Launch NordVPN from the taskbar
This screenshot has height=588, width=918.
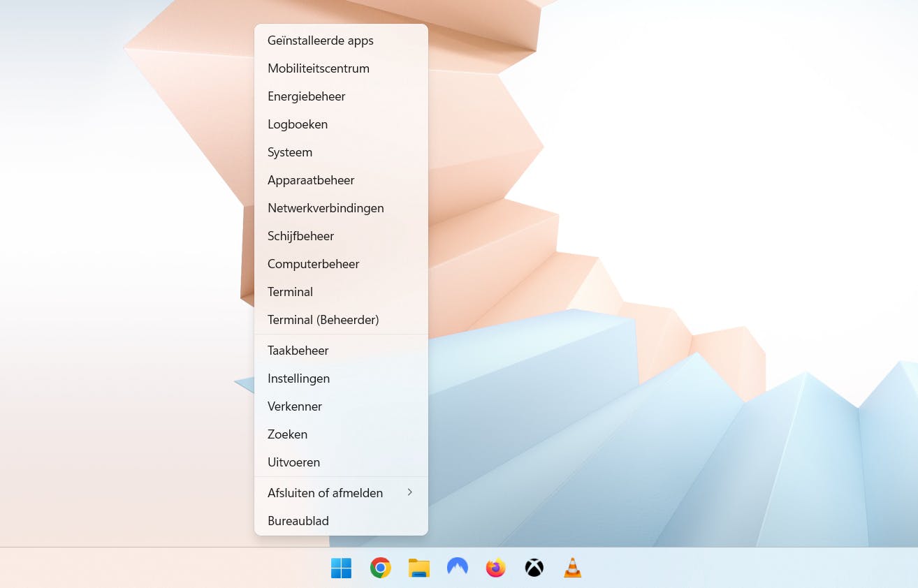[457, 568]
